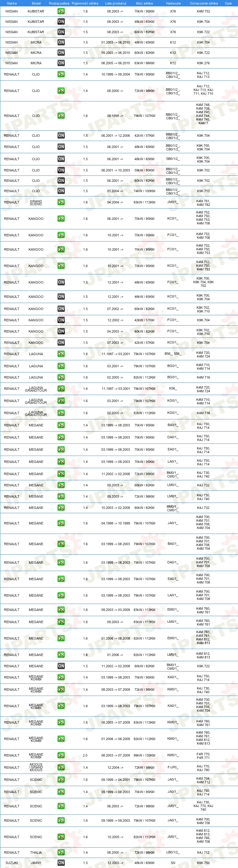Select power cell 63kW / 86KM
The height and width of the screenshot is (868, 238).
coord(145,63)
